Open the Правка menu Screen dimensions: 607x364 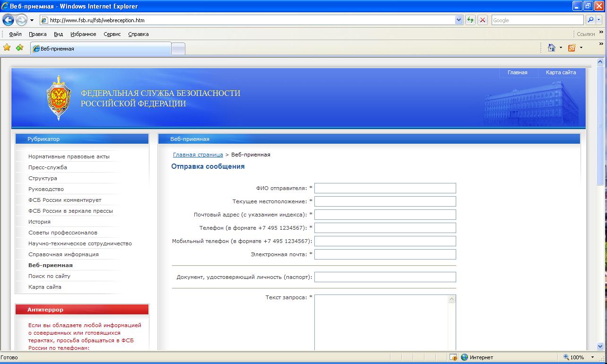pos(37,34)
